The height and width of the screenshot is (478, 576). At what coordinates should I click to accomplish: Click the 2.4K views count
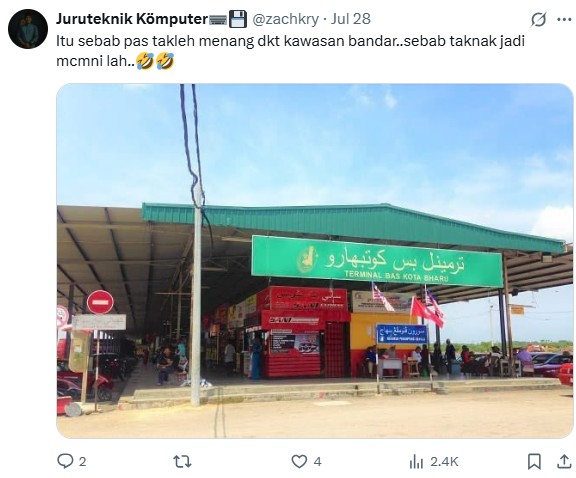click(x=444, y=462)
